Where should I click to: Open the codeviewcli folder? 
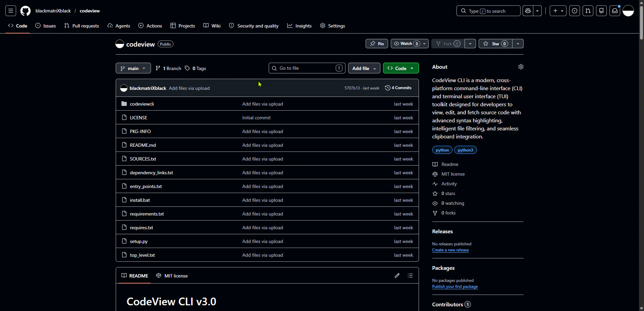(142, 104)
